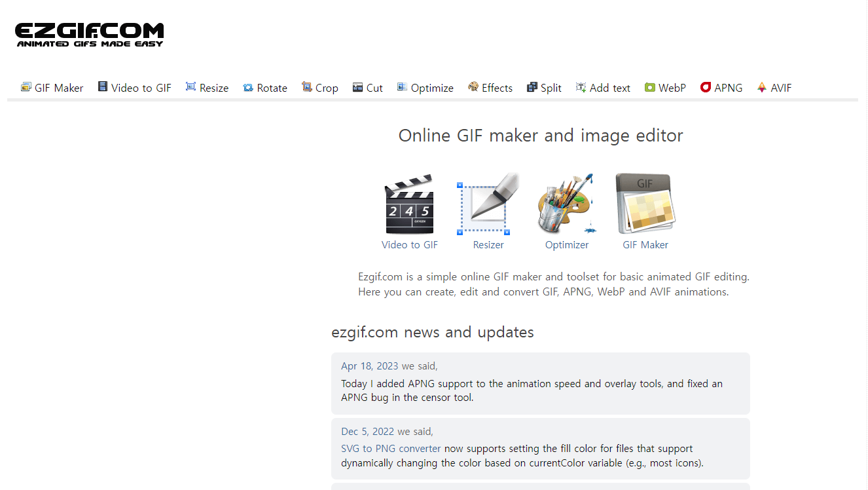Screen dimensions: 868x490
Task: Open the Optimize menu text
Action: tap(432, 88)
